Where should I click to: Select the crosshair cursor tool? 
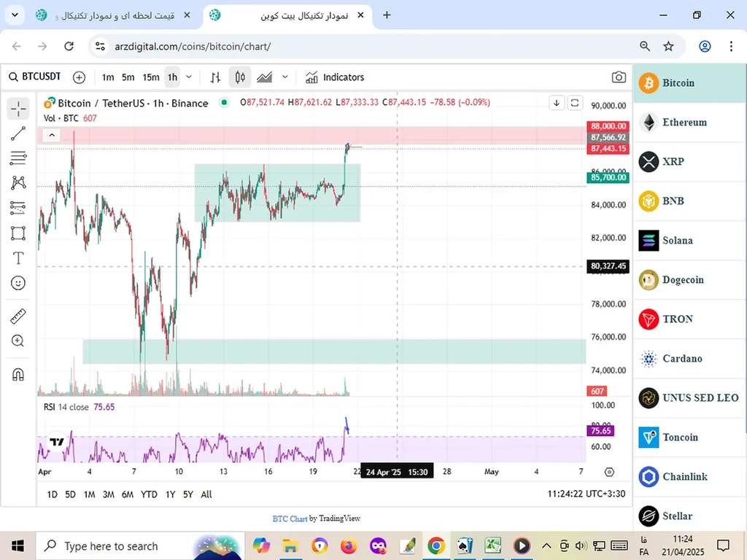[x=18, y=109]
